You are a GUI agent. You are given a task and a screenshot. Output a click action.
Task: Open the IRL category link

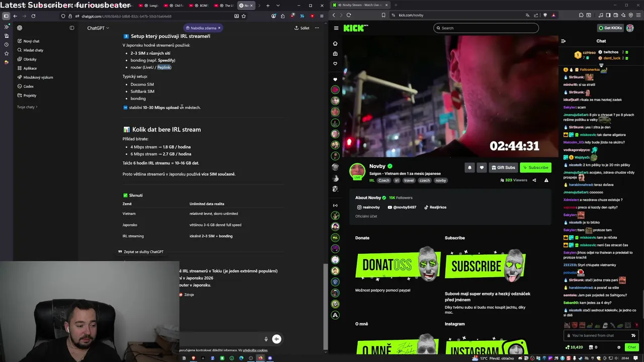[x=372, y=180]
